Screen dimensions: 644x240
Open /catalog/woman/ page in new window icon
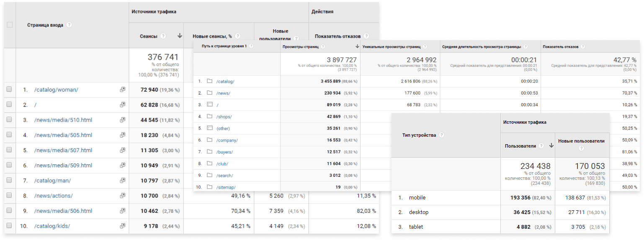click(122, 90)
